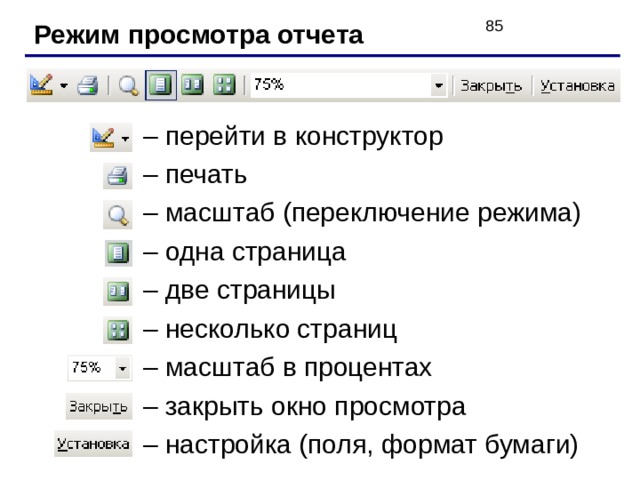Viewport: 640px width, 480px height.
Task: Expand the view arrow beside toolbar design icon
Action: (64, 86)
